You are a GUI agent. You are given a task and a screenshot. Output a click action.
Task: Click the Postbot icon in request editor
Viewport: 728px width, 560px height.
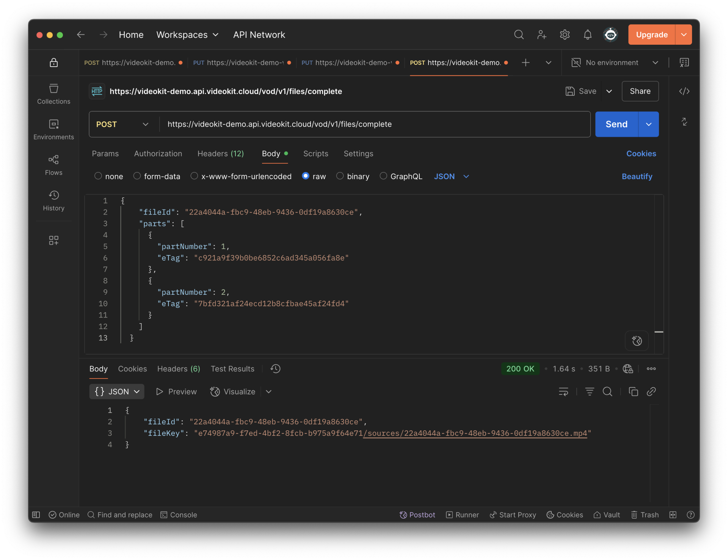[637, 341]
